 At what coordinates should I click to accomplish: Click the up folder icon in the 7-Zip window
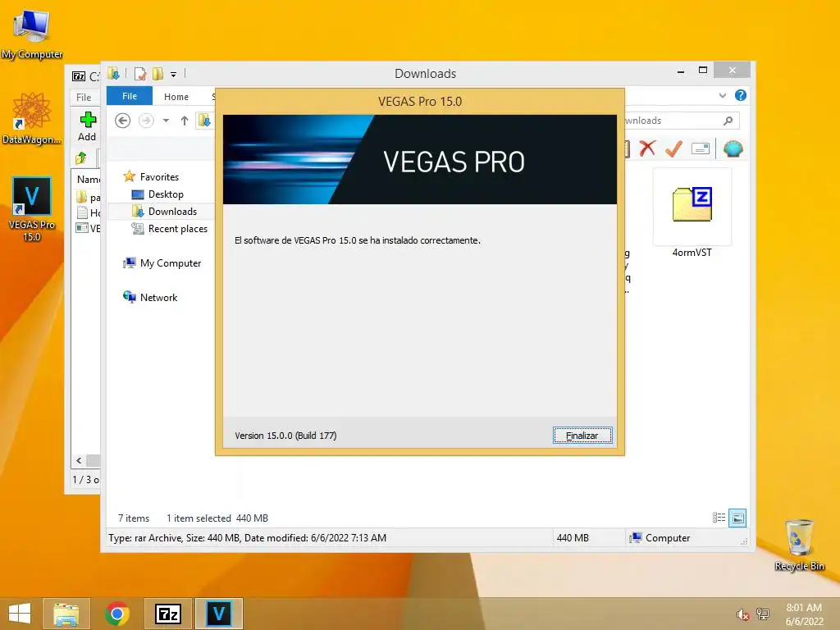pos(81,158)
